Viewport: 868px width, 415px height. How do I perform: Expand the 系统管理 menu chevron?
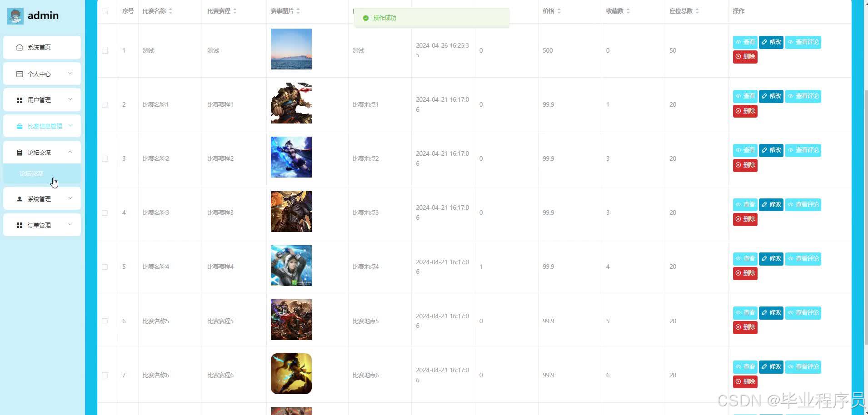point(70,198)
